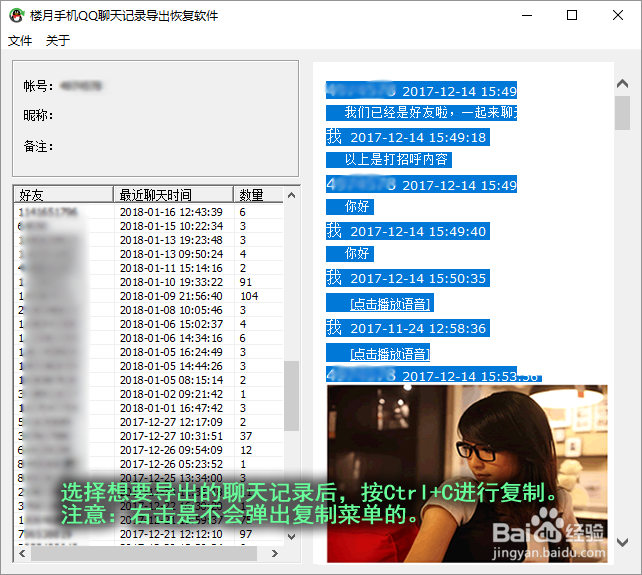Select row with time 2018-01-02 09:21:42

[x=149, y=394]
